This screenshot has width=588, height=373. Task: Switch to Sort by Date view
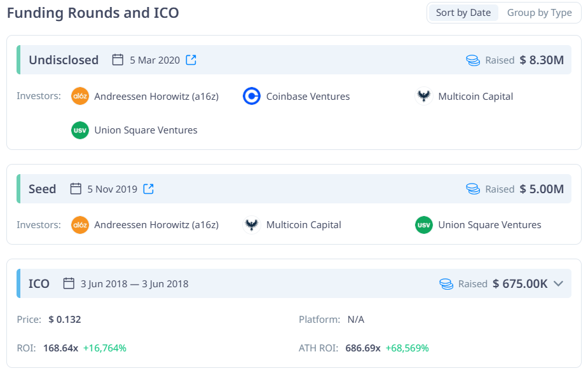pyautogui.click(x=463, y=13)
